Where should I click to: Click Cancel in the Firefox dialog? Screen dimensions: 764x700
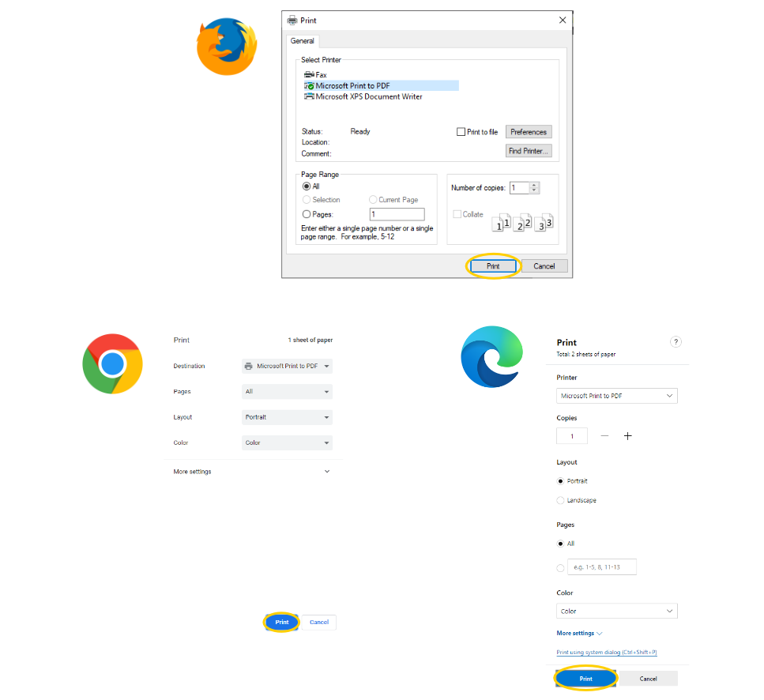544,266
